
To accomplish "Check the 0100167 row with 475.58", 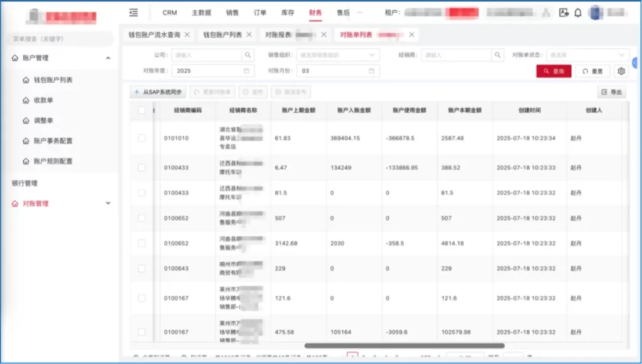I will tap(142, 332).
